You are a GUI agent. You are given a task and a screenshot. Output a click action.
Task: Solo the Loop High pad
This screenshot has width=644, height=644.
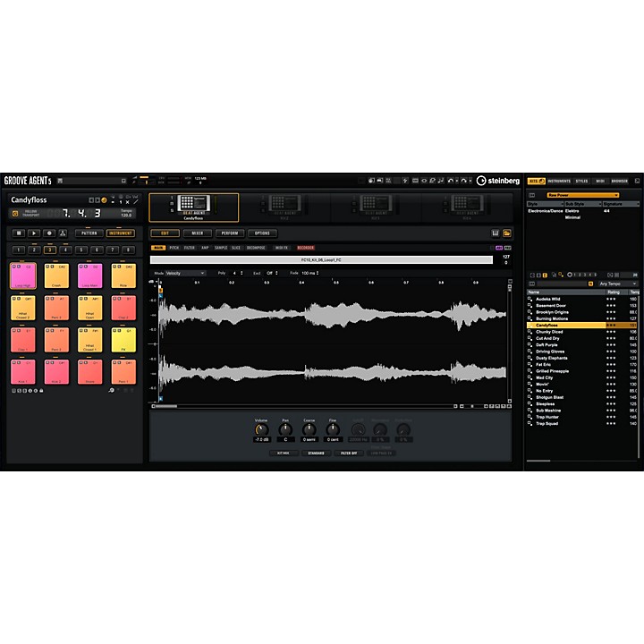(19, 267)
